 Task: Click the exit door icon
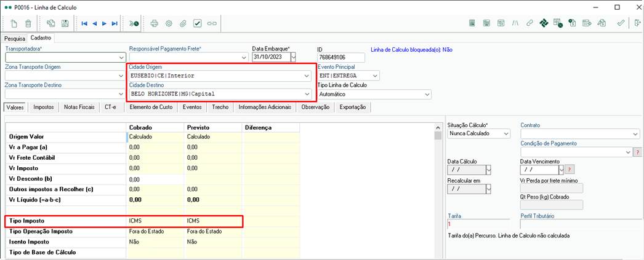(x=637, y=23)
